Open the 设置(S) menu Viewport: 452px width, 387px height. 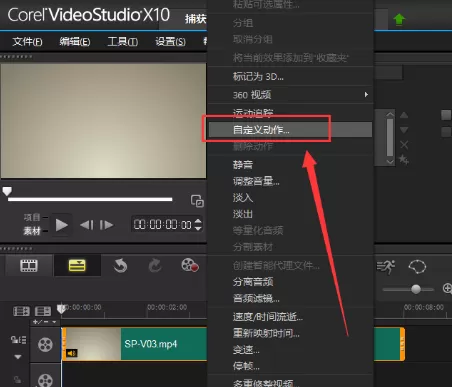point(170,42)
